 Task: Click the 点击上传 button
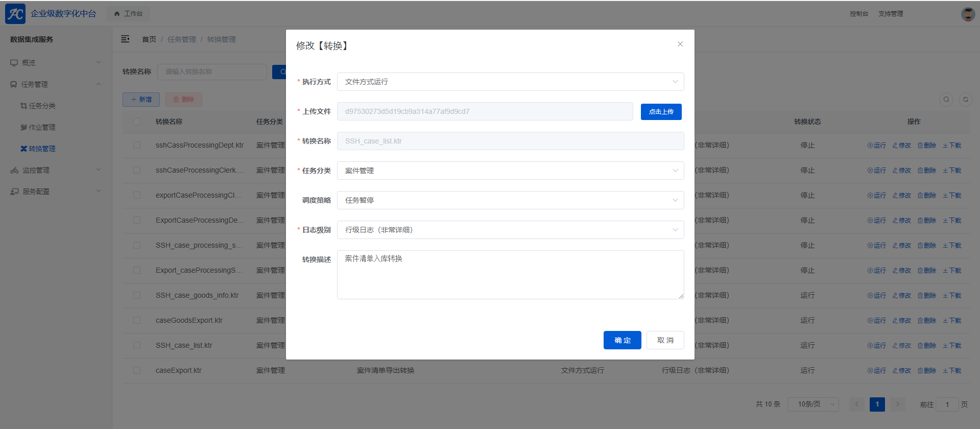[x=661, y=112]
